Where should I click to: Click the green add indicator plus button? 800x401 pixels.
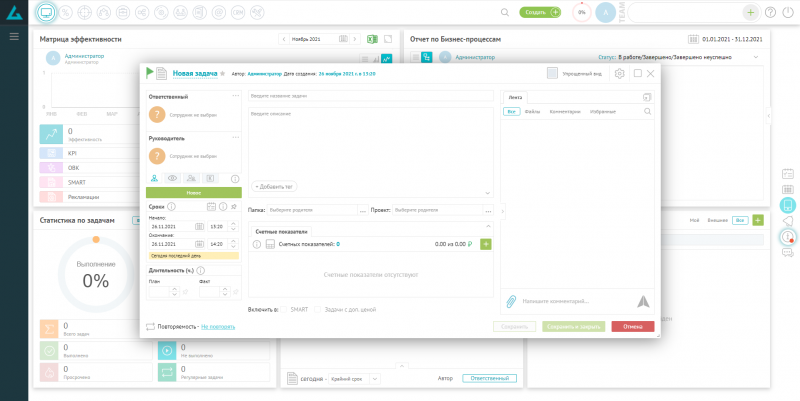click(x=486, y=244)
